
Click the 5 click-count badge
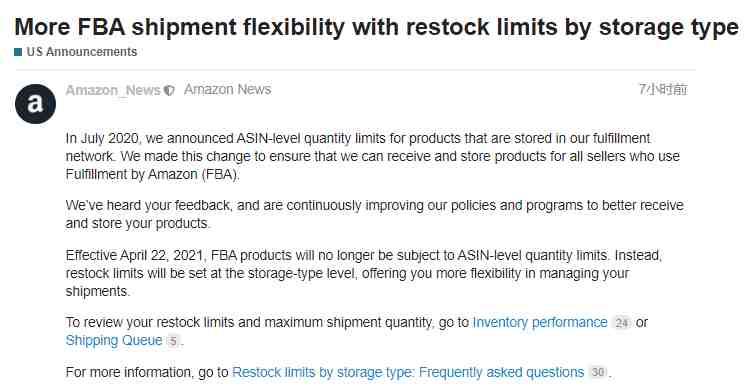pos(173,342)
